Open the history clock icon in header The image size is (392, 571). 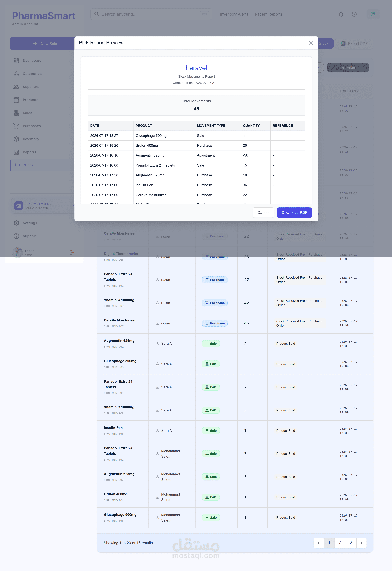(x=354, y=14)
